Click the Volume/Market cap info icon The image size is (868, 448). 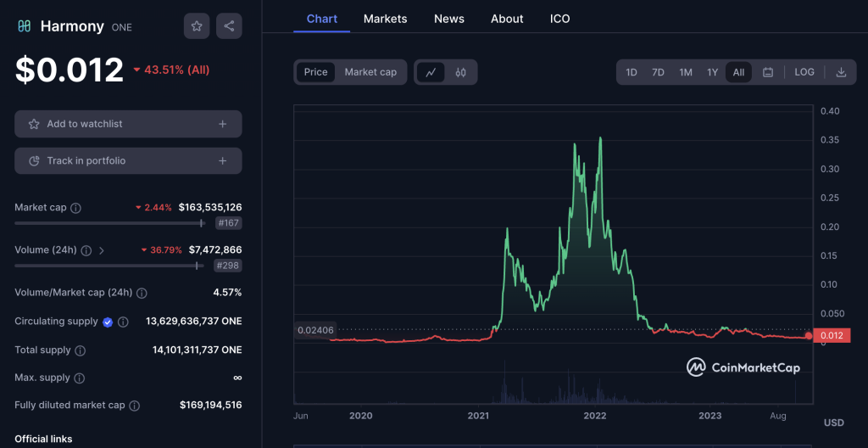click(142, 293)
